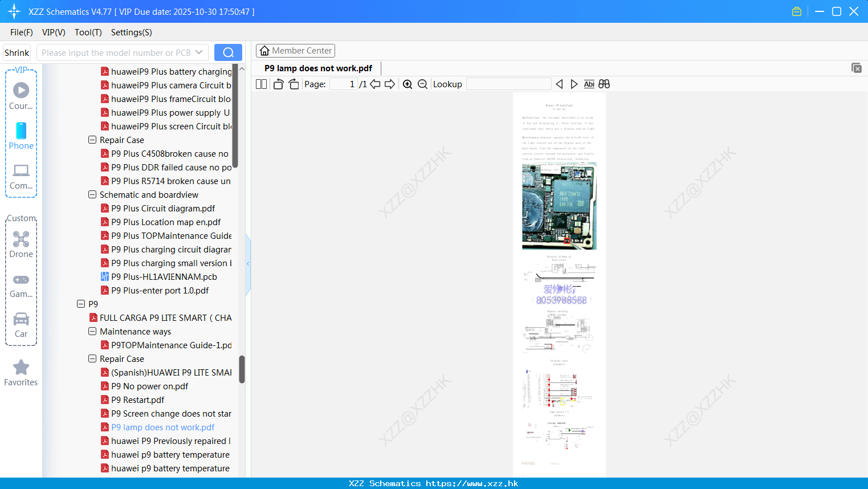Select P9 lamp does not work.pdf
Image resolution: width=868 pixels, height=489 pixels.
click(x=163, y=427)
